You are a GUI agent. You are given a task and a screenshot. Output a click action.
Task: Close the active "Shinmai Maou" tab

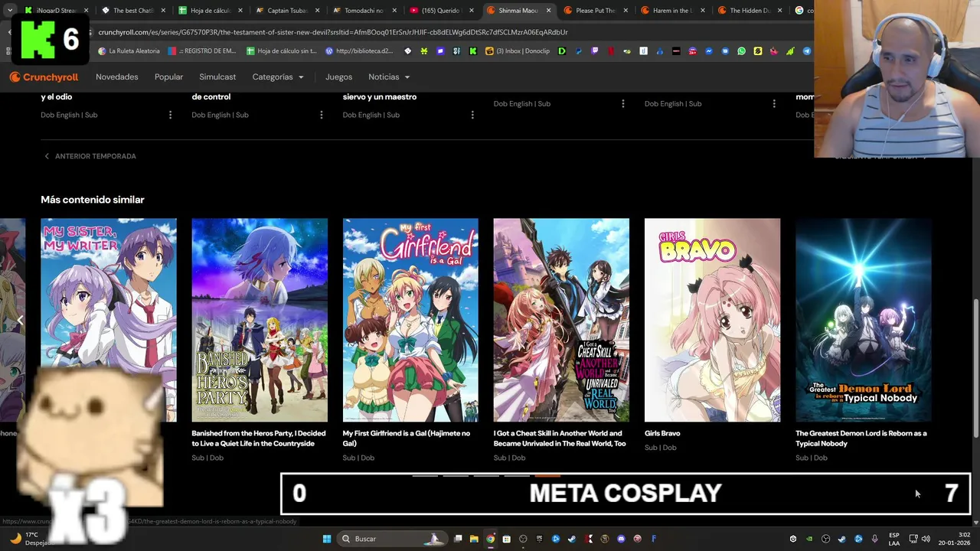pyautogui.click(x=548, y=11)
